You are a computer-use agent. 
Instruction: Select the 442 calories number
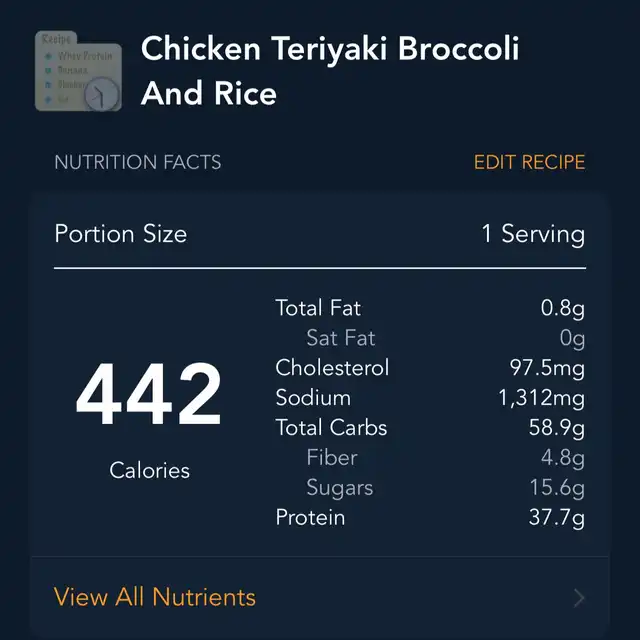[148, 397]
